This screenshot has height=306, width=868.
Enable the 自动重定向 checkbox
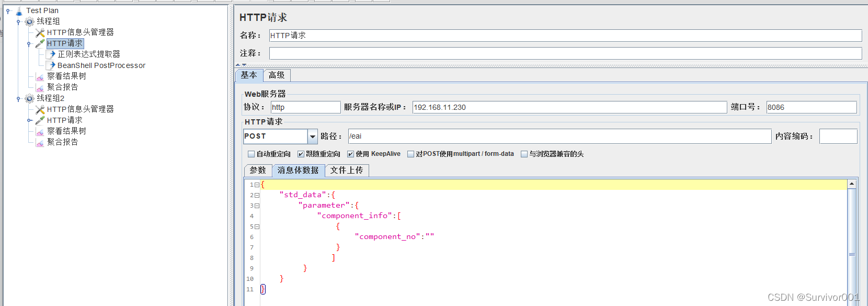(x=251, y=154)
